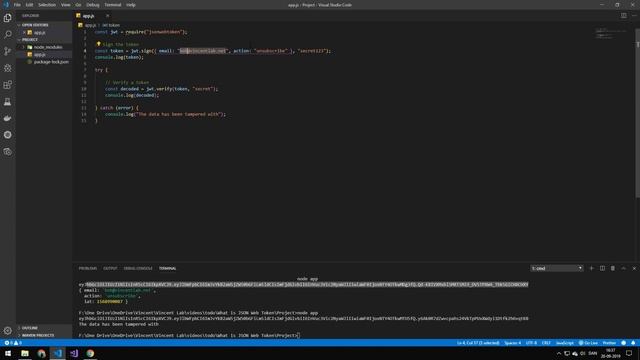Switch to the Terminal panel tab

point(168,268)
